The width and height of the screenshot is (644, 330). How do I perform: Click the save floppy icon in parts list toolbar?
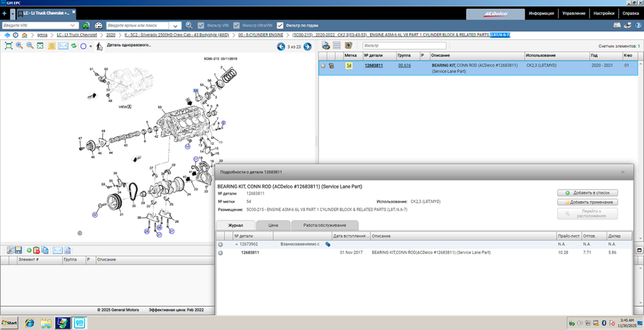point(18,250)
